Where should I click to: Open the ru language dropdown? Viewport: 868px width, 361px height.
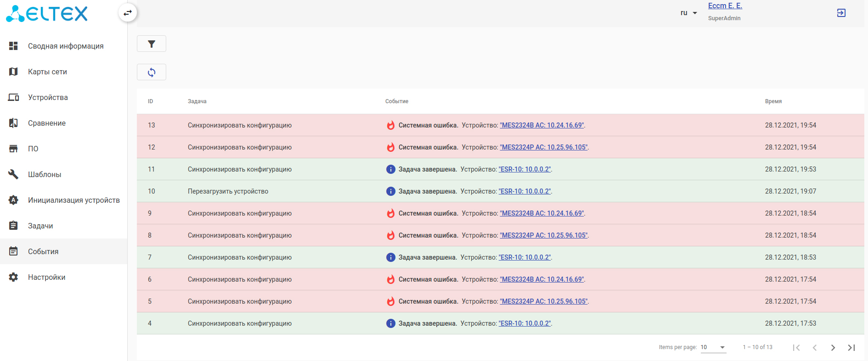pos(688,13)
